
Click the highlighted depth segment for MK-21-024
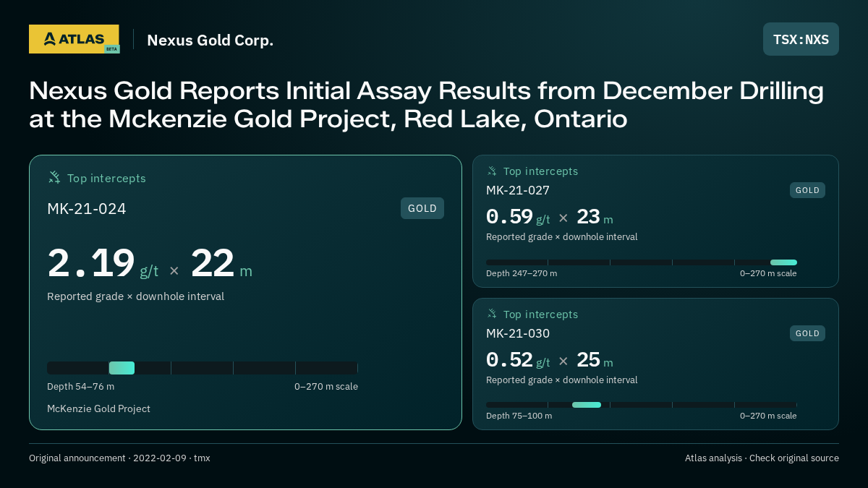pyautogui.click(x=122, y=368)
